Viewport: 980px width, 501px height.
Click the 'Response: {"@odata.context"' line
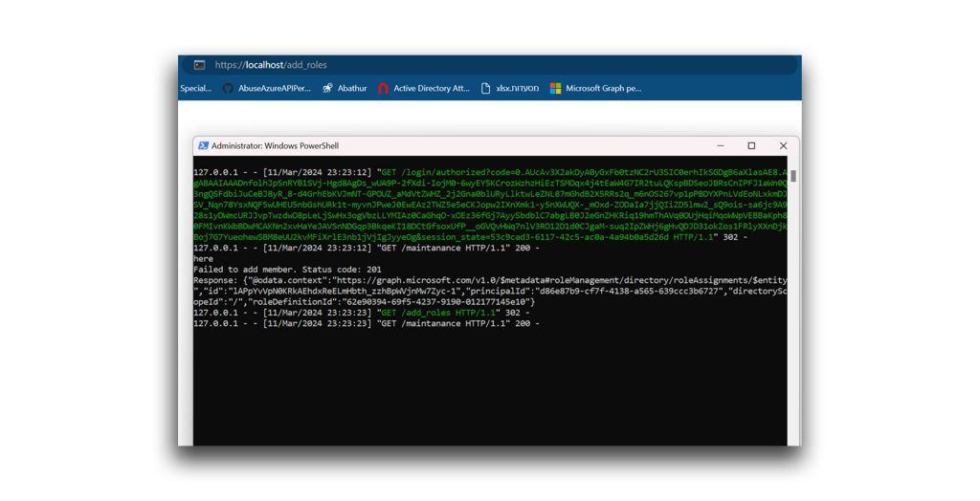(x=490, y=280)
